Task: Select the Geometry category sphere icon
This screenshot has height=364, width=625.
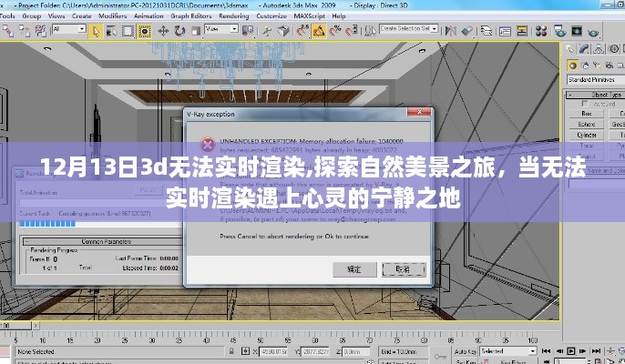Action: click(573, 66)
